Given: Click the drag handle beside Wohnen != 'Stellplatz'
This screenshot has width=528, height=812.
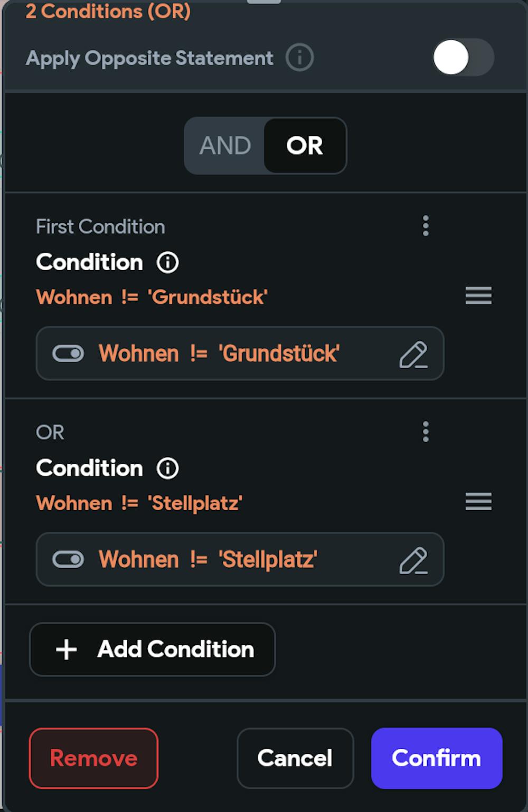Looking at the screenshot, I should [477, 502].
